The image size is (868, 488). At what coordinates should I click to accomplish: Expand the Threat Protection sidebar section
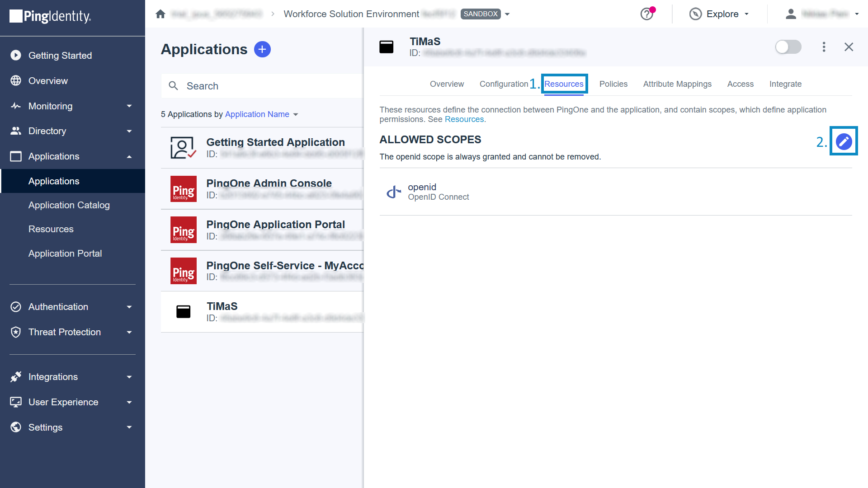[129, 333]
